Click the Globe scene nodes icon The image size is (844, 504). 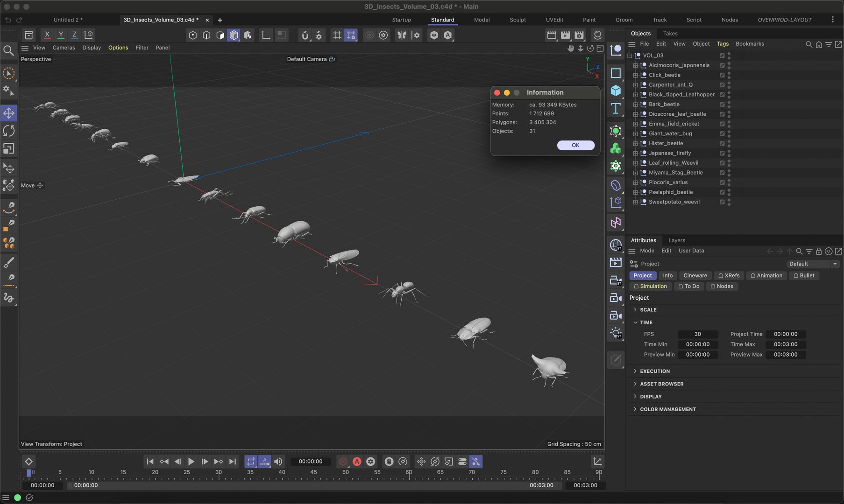click(616, 245)
